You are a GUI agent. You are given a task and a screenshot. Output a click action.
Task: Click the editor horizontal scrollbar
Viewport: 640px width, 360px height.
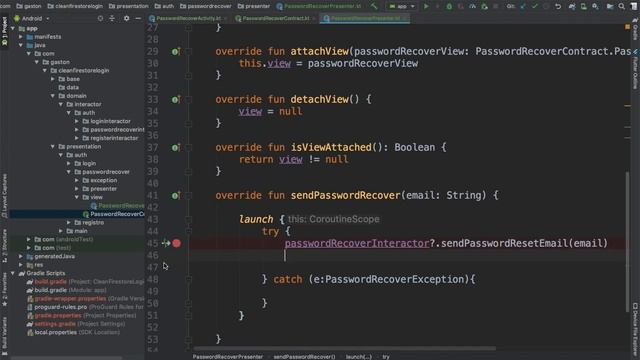point(345,349)
